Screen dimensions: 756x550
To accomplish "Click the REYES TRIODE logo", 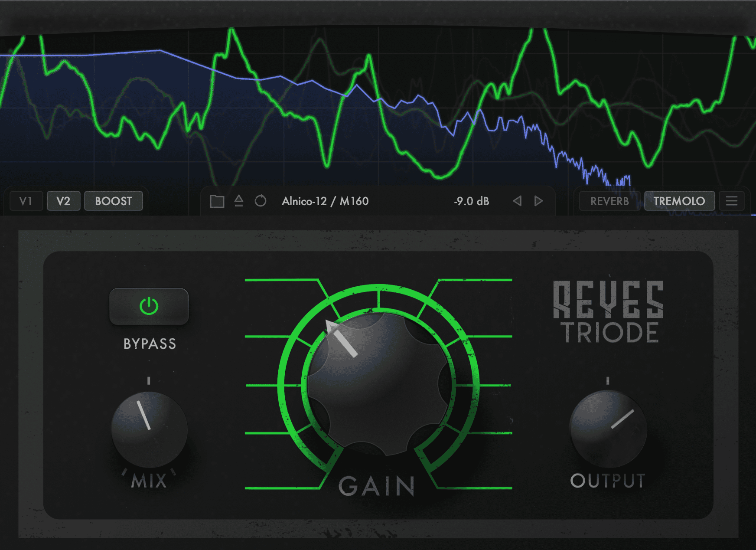I will (609, 311).
